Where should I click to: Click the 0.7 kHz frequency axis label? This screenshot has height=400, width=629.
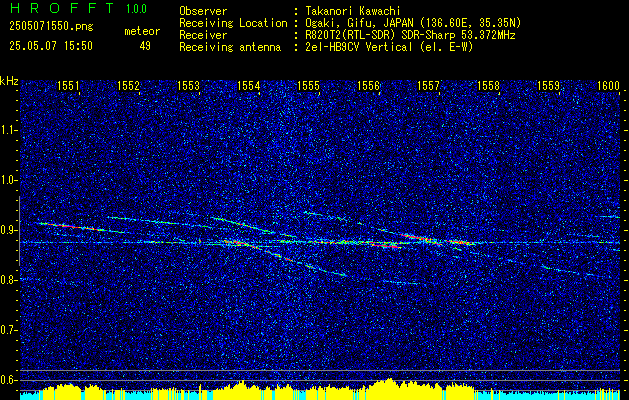(9, 330)
